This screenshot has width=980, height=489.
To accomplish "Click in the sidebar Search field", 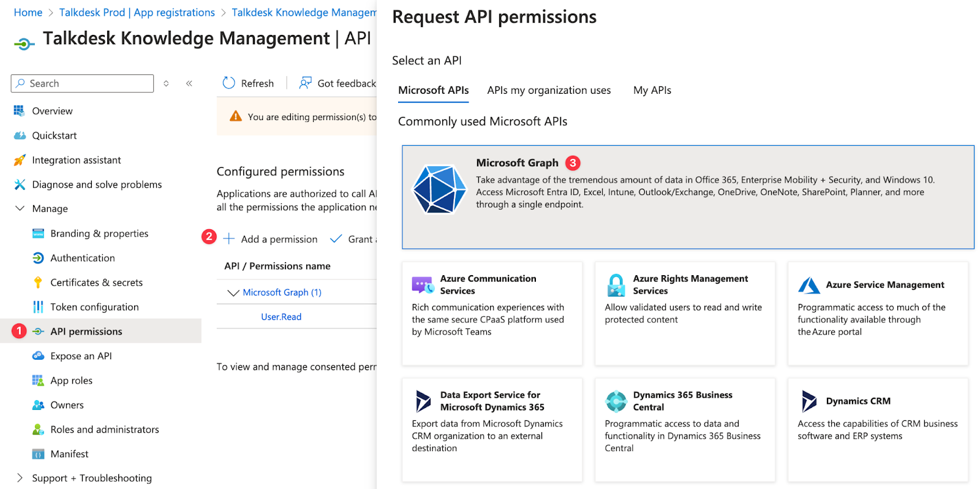I will pos(82,83).
